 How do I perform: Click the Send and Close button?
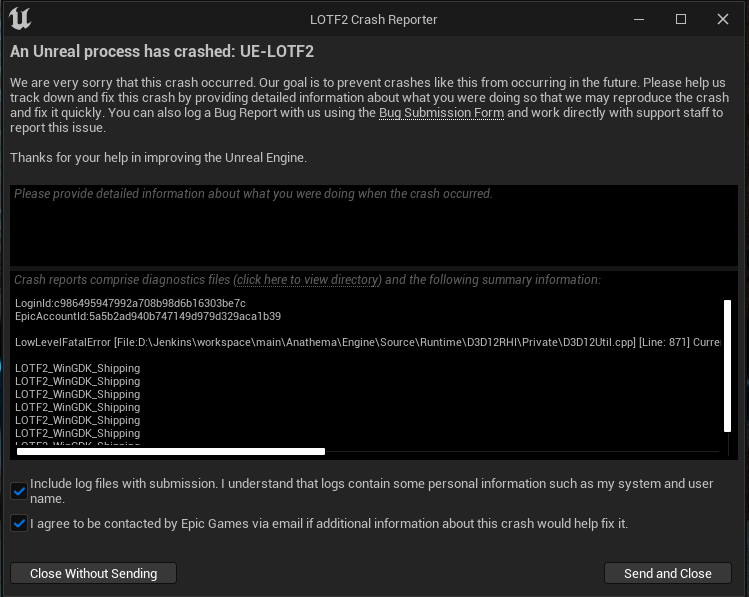(667, 573)
